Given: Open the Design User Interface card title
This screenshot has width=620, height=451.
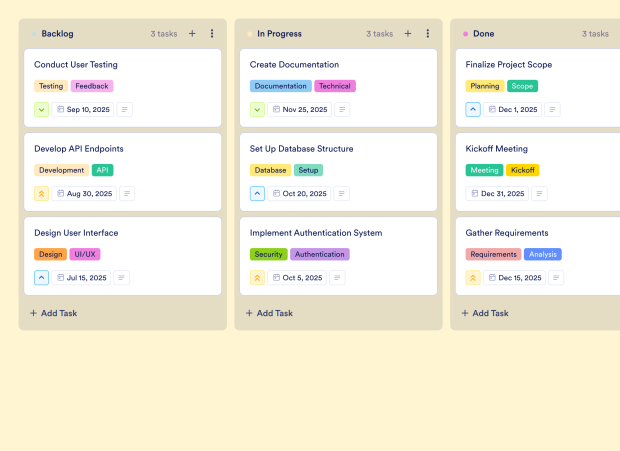Looking at the screenshot, I should click(x=76, y=233).
